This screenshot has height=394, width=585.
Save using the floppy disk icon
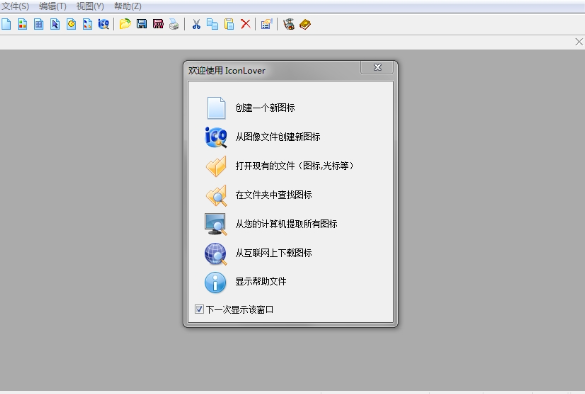pyautogui.click(x=142, y=24)
